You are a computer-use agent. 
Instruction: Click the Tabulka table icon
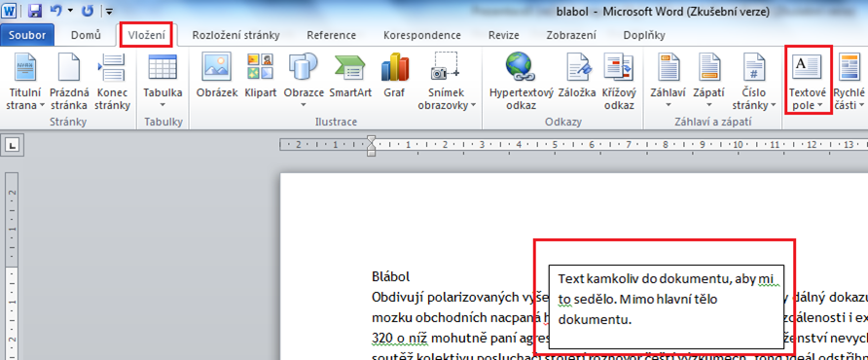[x=163, y=67]
